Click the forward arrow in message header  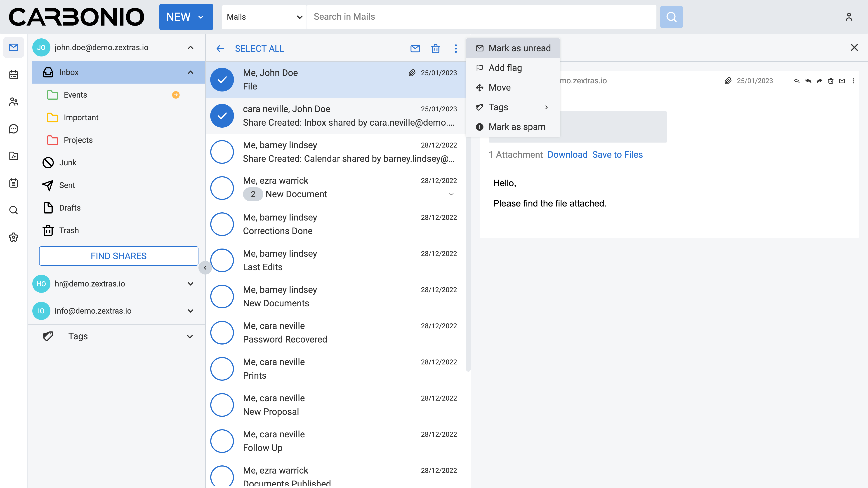pyautogui.click(x=819, y=81)
